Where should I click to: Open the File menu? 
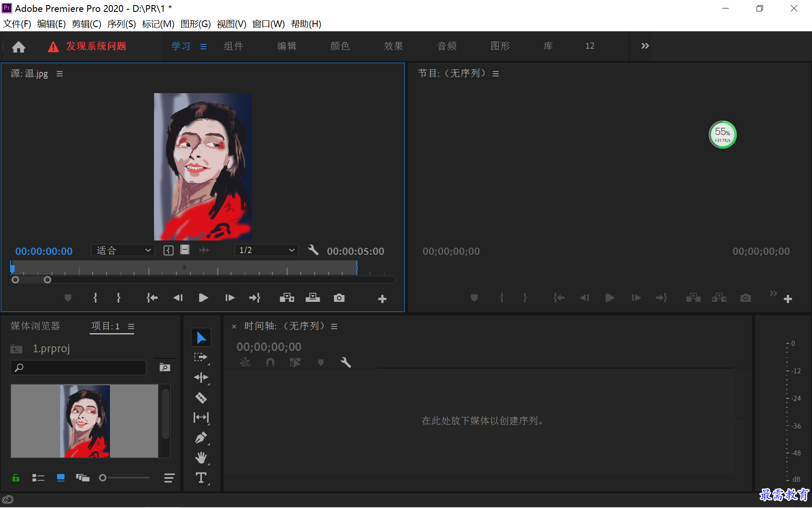[x=17, y=24]
